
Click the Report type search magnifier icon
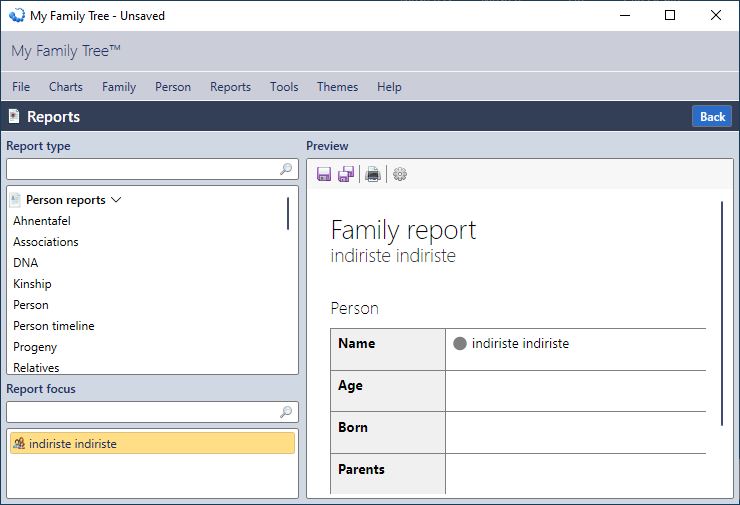(286, 169)
